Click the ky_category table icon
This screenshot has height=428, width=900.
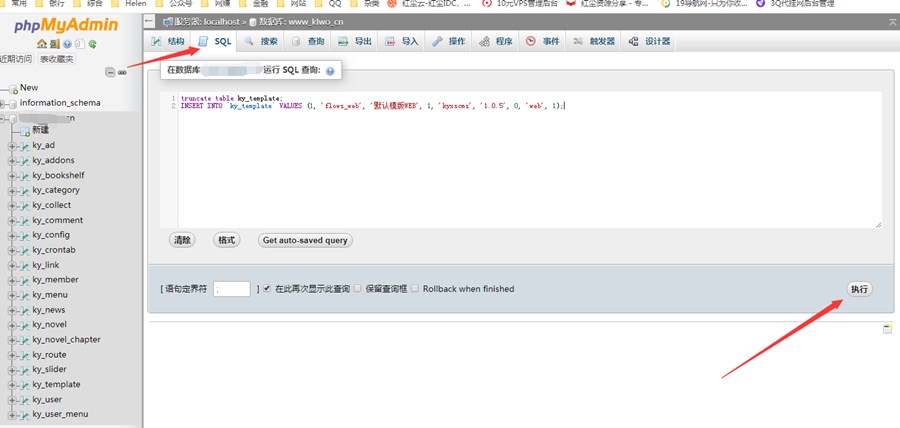[x=24, y=191]
